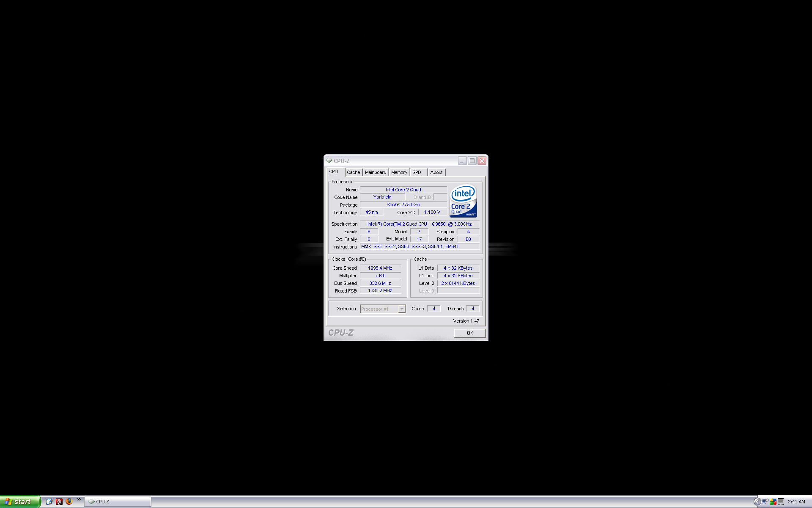This screenshot has height=508, width=812.
Task: Launch the red dragon quick launch icon
Action: click(59, 502)
